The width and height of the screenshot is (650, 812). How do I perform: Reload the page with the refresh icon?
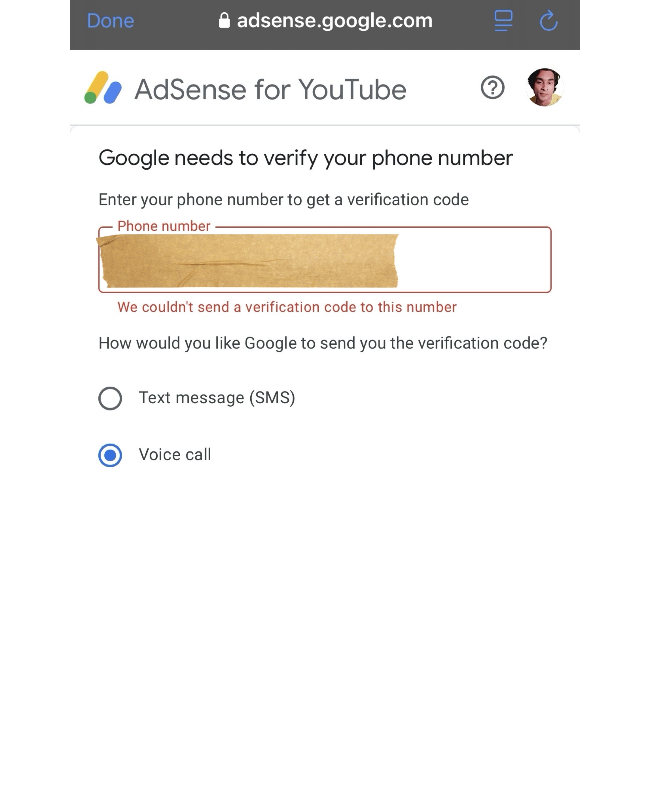pyautogui.click(x=549, y=20)
